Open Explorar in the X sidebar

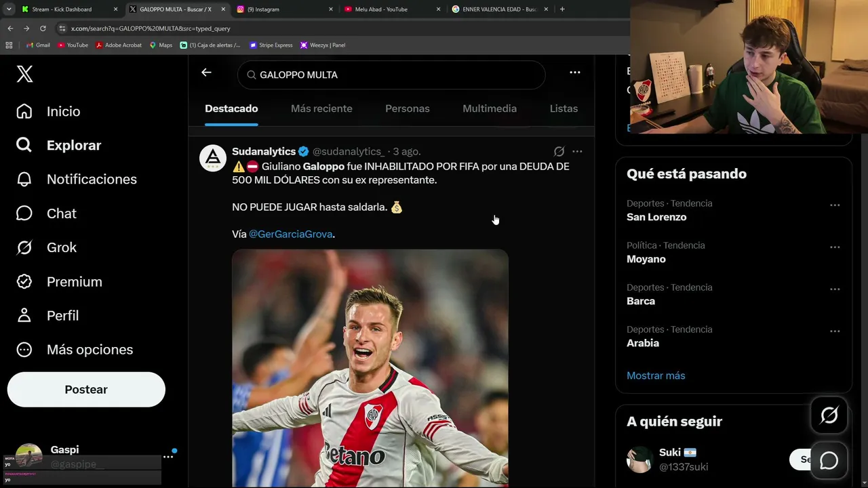click(58, 145)
